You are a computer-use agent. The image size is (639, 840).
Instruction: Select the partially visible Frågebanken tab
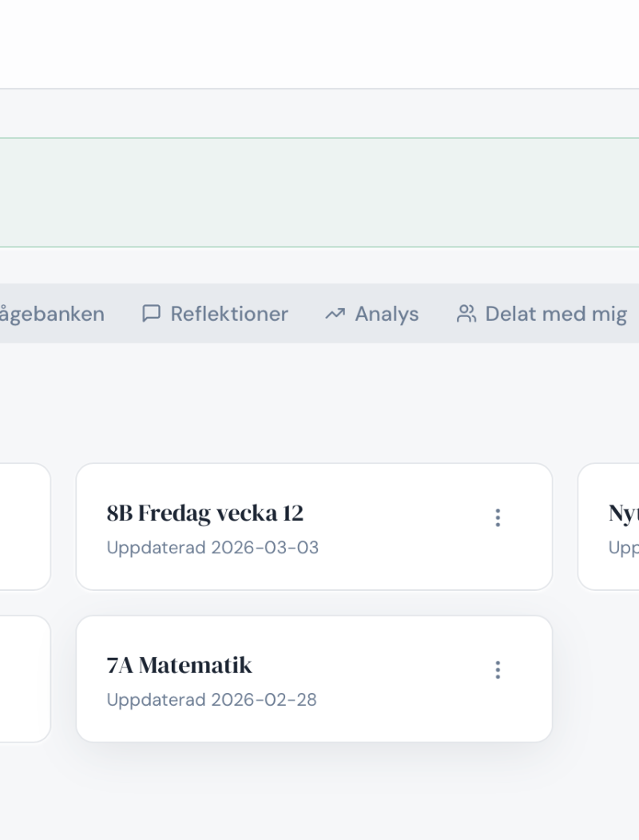tap(53, 314)
